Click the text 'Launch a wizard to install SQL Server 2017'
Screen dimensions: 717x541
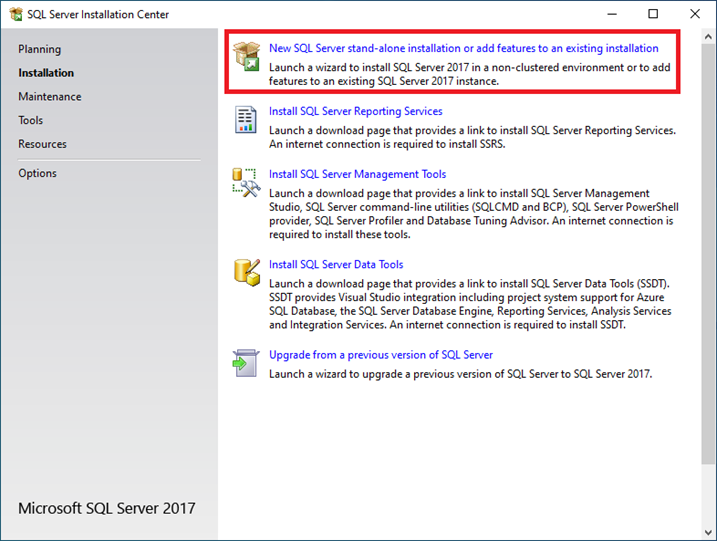coord(369,67)
